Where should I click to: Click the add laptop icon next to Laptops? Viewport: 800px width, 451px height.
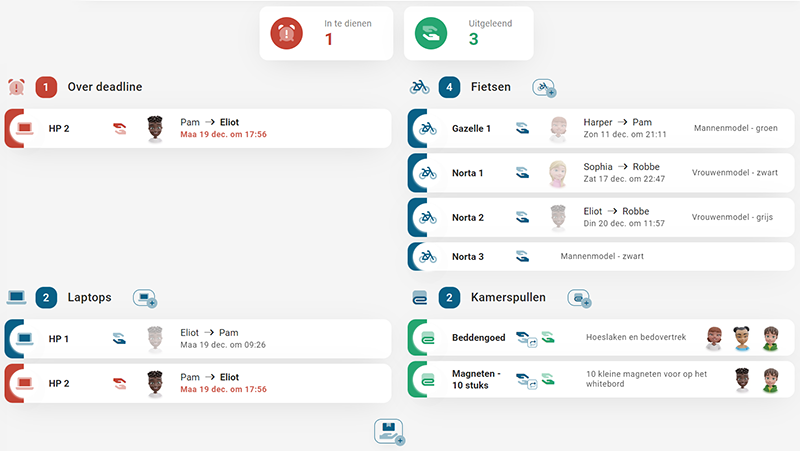point(145,298)
